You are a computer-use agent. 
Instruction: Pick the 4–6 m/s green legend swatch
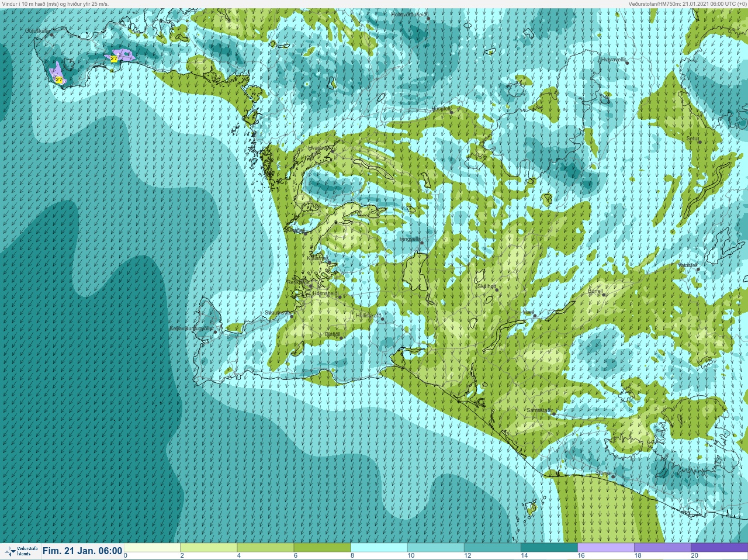(x=265, y=548)
